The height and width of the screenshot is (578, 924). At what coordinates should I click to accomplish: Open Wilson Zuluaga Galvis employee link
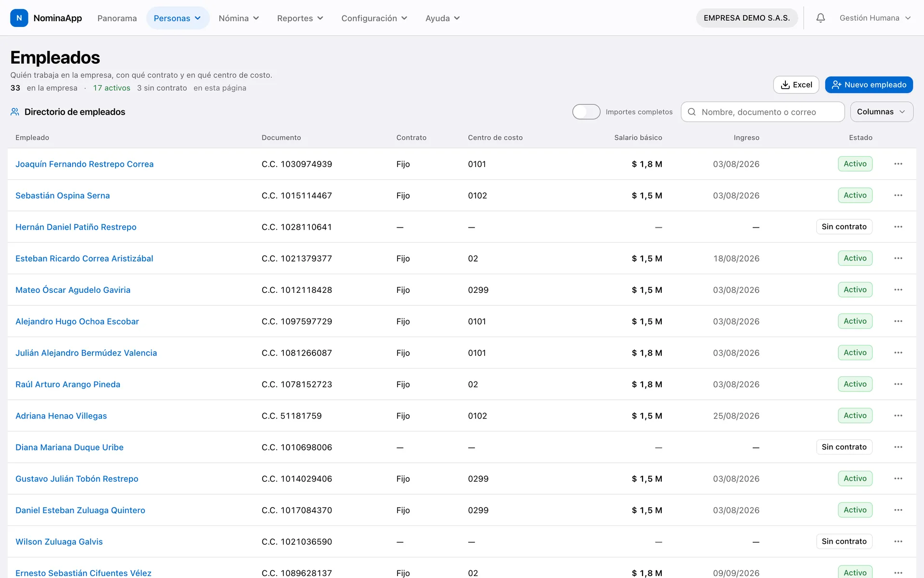click(x=59, y=541)
